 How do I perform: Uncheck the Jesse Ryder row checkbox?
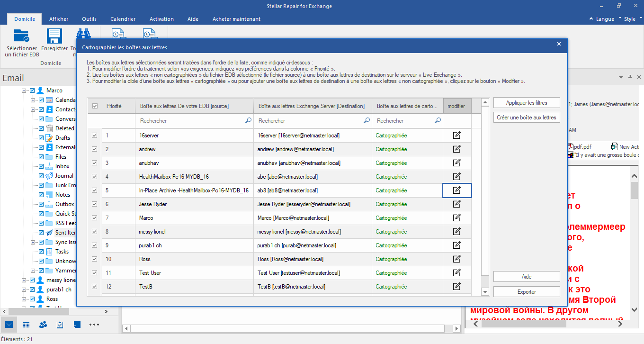(x=95, y=204)
